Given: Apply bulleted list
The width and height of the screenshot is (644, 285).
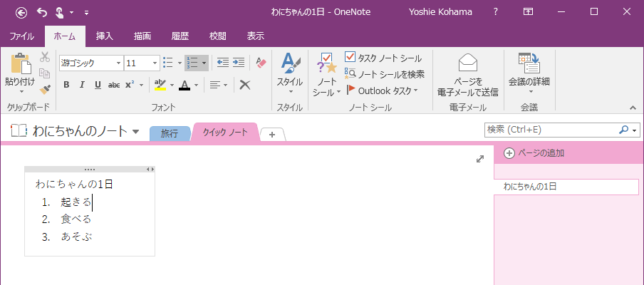Looking at the screenshot, I should tap(168, 63).
